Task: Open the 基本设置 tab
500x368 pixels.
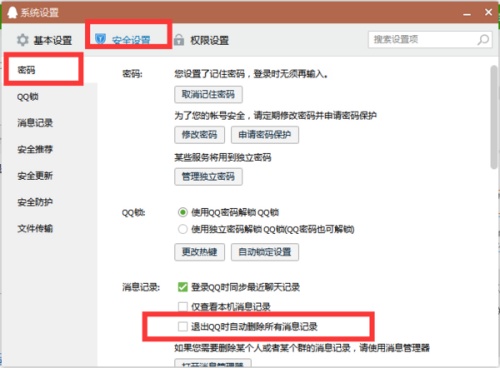Action: 44,40
